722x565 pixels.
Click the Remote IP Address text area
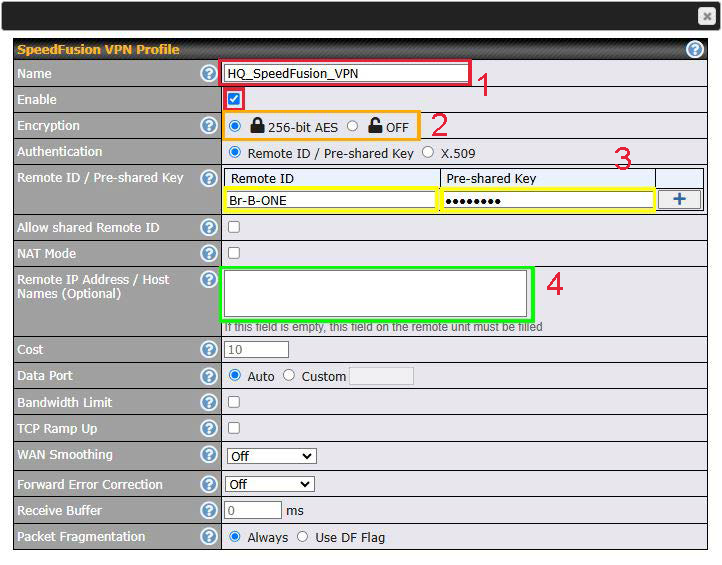375,293
